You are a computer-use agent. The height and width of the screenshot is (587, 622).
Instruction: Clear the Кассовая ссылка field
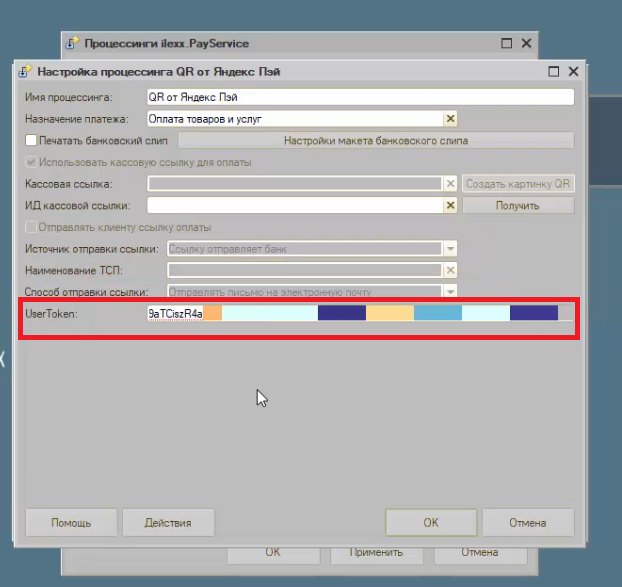pyautogui.click(x=450, y=184)
